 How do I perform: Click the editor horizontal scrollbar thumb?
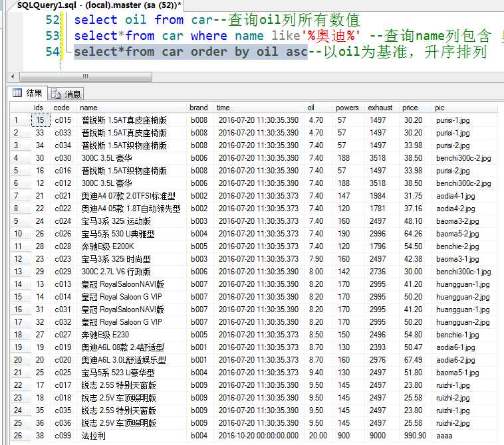[x=86, y=76]
